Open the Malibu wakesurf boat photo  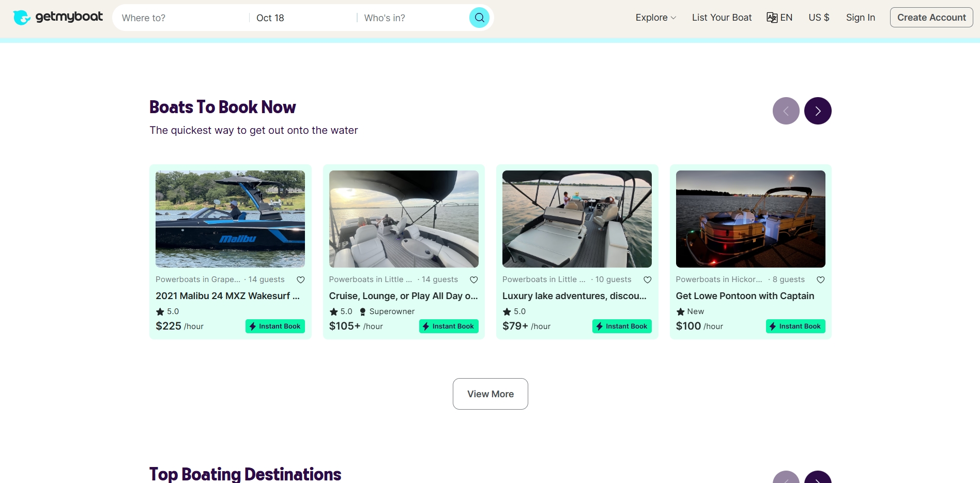pos(230,219)
